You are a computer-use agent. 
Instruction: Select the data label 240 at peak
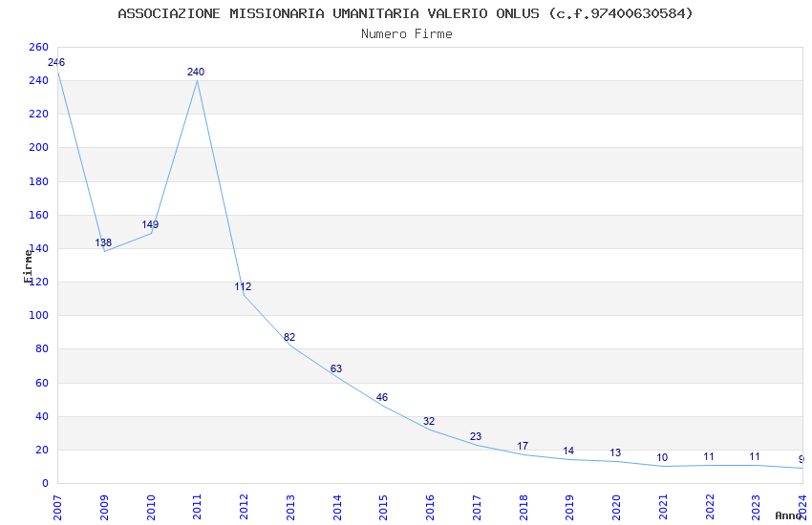coord(196,72)
